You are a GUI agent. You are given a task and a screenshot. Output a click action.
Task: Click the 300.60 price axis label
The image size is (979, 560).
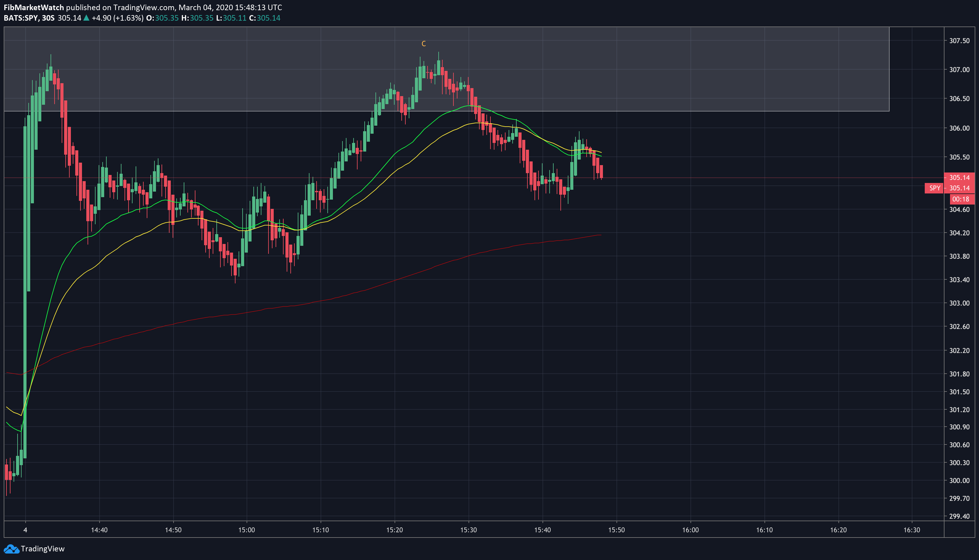click(x=959, y=445)
